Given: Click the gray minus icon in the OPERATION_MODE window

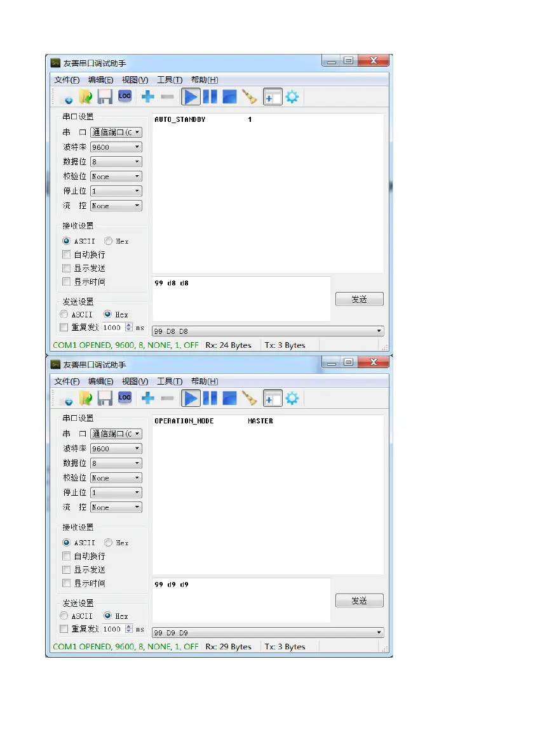Looking at the screenshot, I should tap(167, 398).
